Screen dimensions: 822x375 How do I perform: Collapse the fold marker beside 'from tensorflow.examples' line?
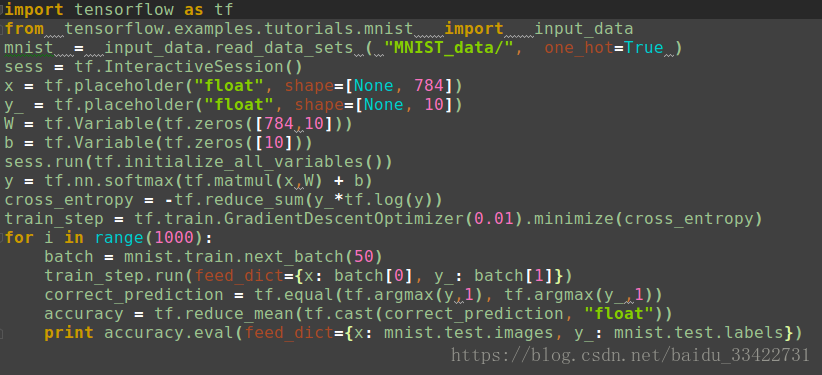point(2,28)
